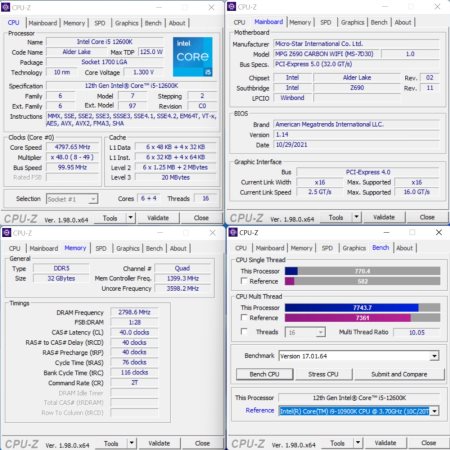Click Manufacturer Micro-Star International field
This screenshot has width=450, height=450.
[357, 44]
